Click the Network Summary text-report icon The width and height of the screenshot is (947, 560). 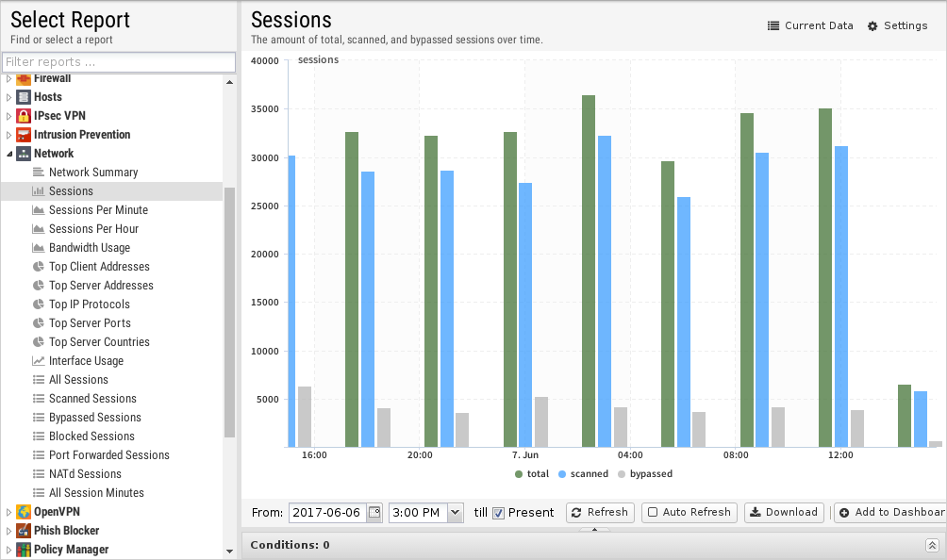(38, 173)
